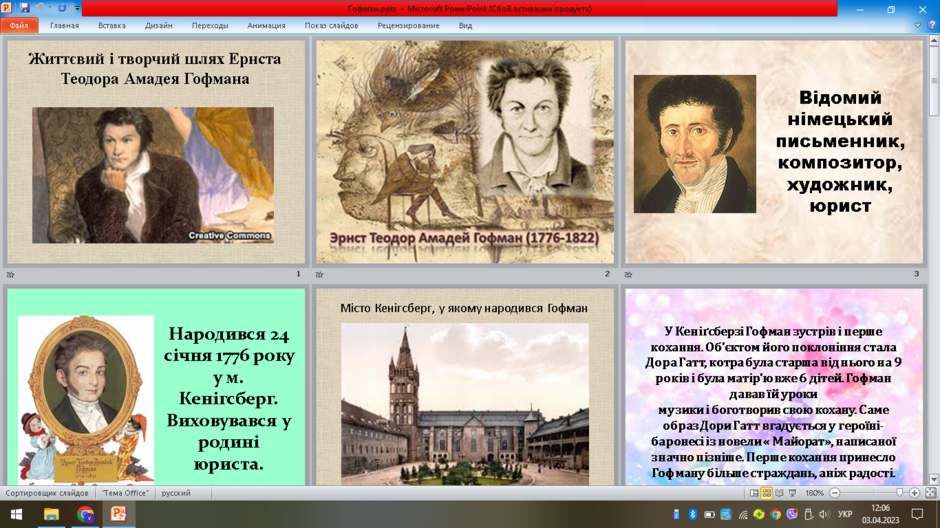This screenshot has height=528, width=940.
Task: Click the PowerPoint taskbar icon
Action: coord(119,514)
